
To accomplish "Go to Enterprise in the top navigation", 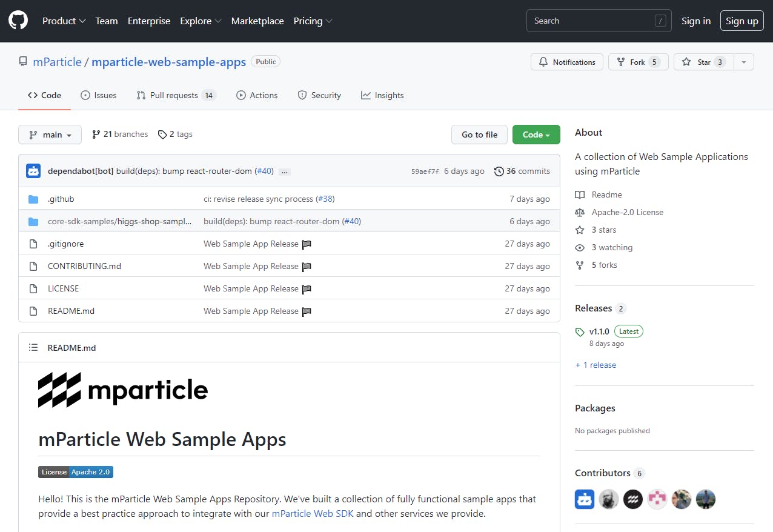I will [x=149, y=21].
